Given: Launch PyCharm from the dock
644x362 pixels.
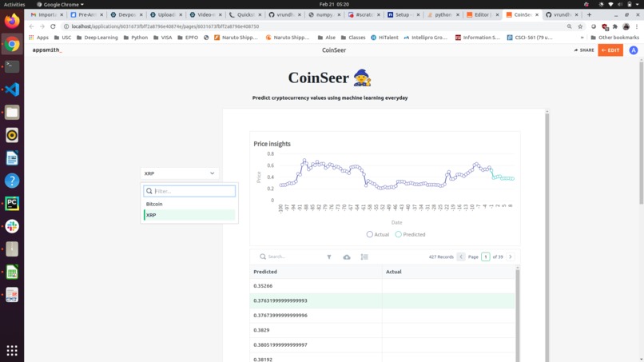Looking at the screenshot, I should point(12,204).
